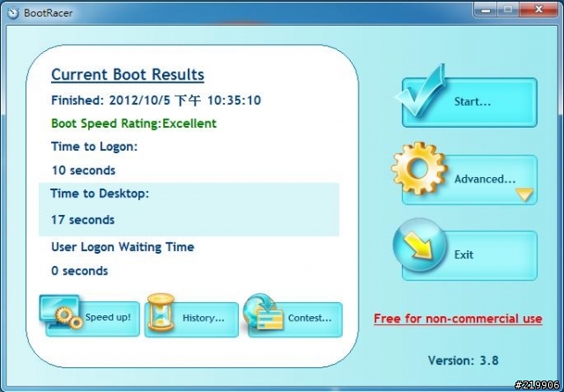This screenshot has width=564, height=392.
Task: Open the Start... button label
Action: (472, 102)
